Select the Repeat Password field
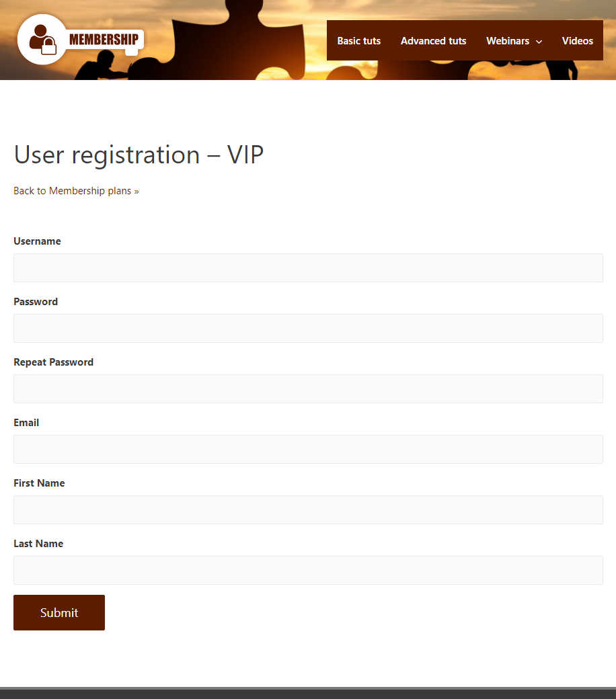This screenshot has height=699, width=616. (x=308, y=388)
